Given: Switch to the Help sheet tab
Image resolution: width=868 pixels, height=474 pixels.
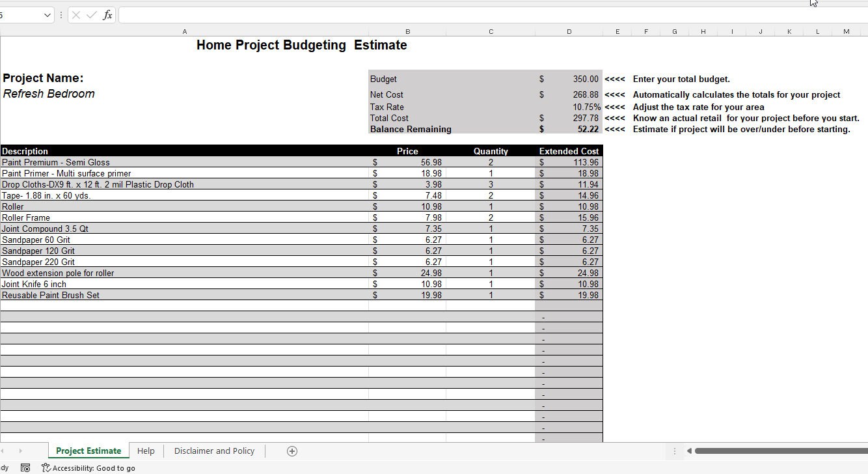Looking at the screenshot, I should tap(146, 451).
